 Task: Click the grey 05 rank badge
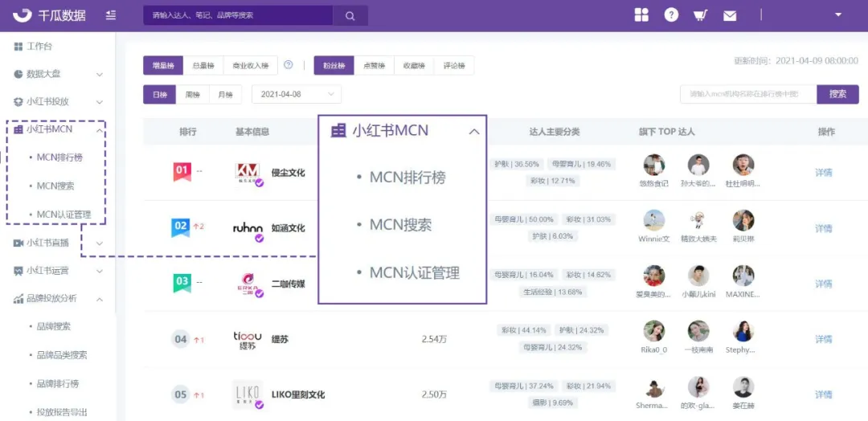pos(181,395)
